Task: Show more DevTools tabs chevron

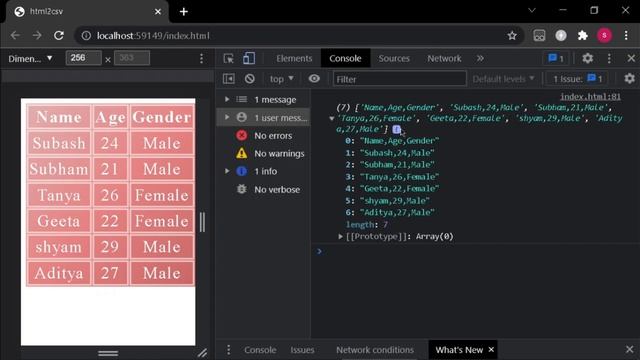Action: pos(480,58)
